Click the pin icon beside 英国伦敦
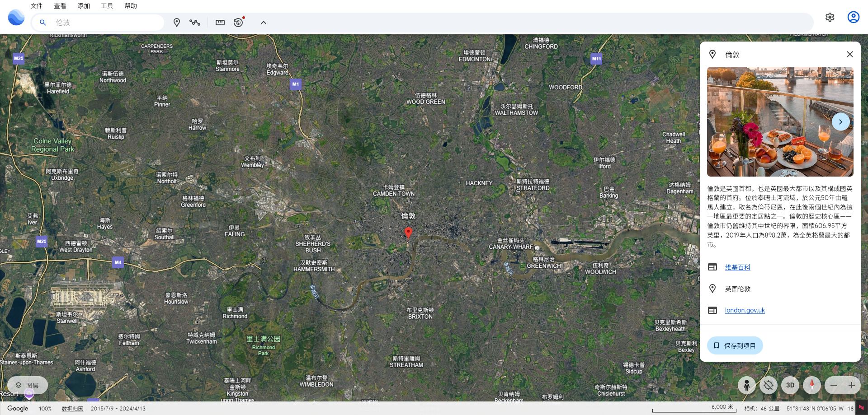The image size is (868, 415). point(712,289)
